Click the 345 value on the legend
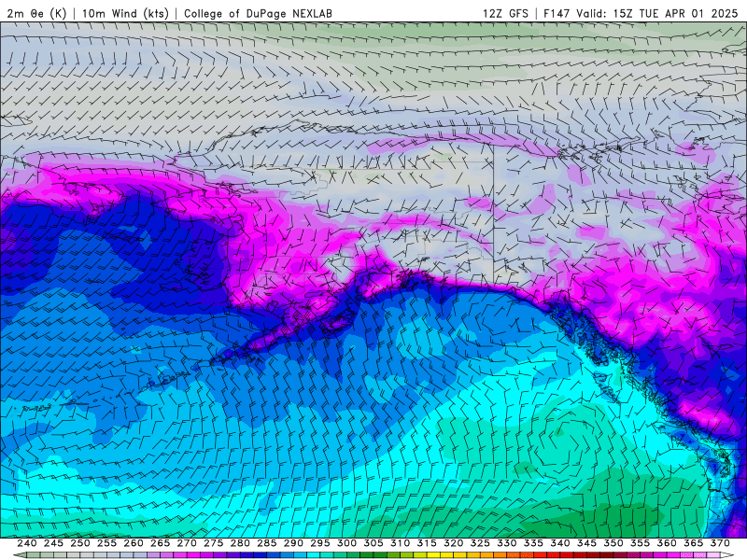This screenshot has height=560, width=747. click(x=587, y=543)
